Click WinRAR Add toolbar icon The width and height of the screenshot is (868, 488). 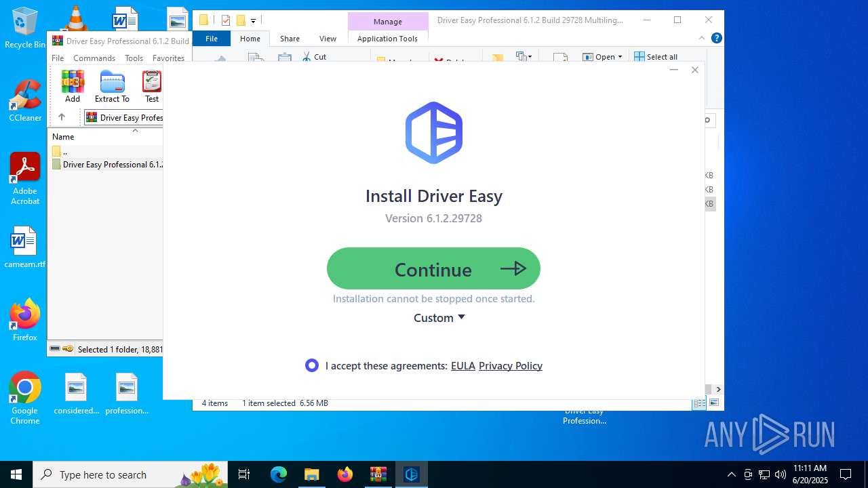[73, 87]
